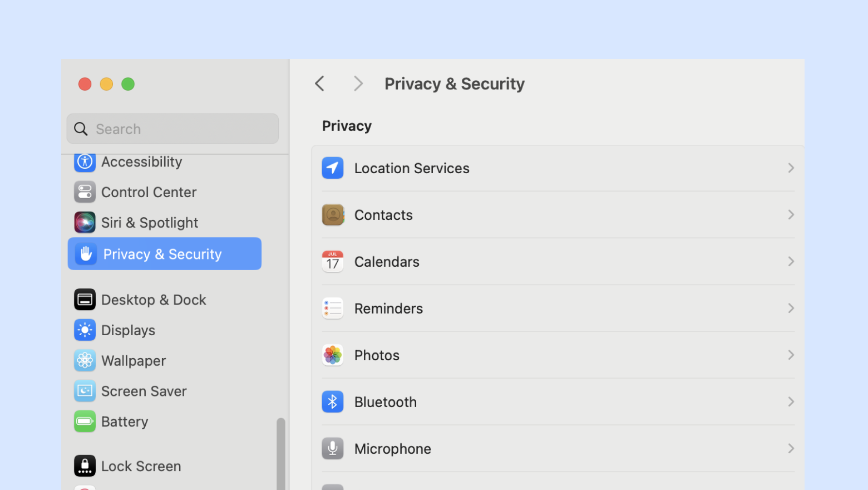Click the forward navigation arrow
Viewport: 868px width, 490px height.
[x=358, y=84]
